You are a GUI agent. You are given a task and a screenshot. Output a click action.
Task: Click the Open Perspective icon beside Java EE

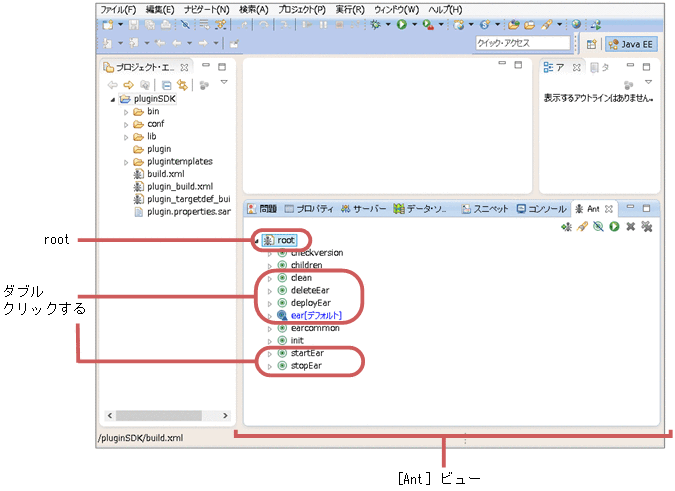591,44
